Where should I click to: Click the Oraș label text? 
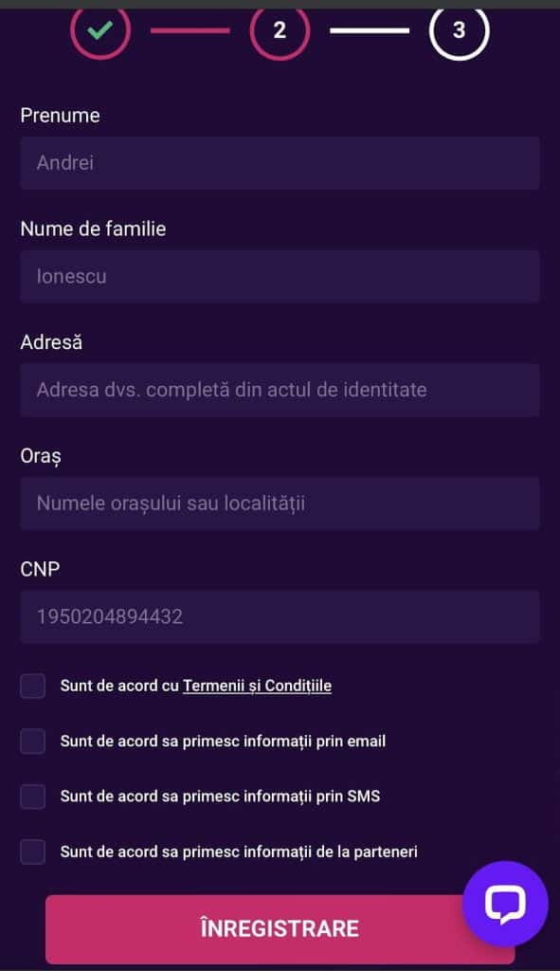tap(41, 456)
